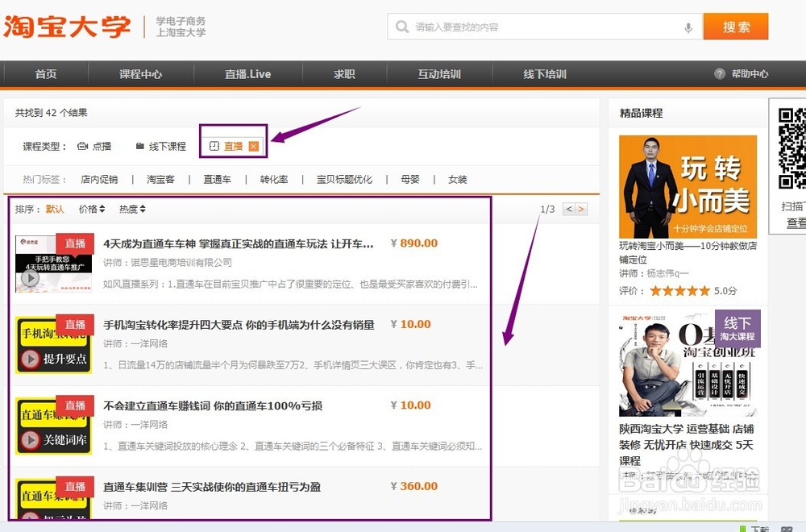The width and height of the screenshot is (806, 532).
Task: Play the 关键词库 course thumbnail
Action: click(53, 426)
